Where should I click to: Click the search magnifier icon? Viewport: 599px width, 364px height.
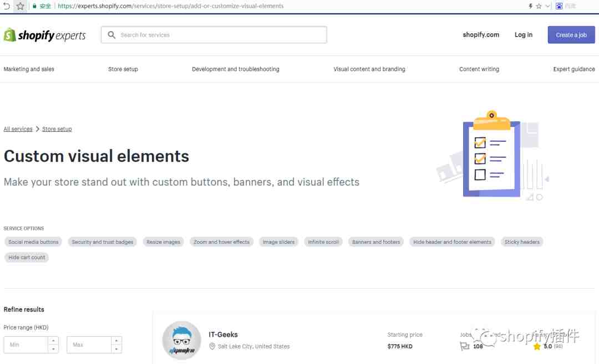click(111, 35)
